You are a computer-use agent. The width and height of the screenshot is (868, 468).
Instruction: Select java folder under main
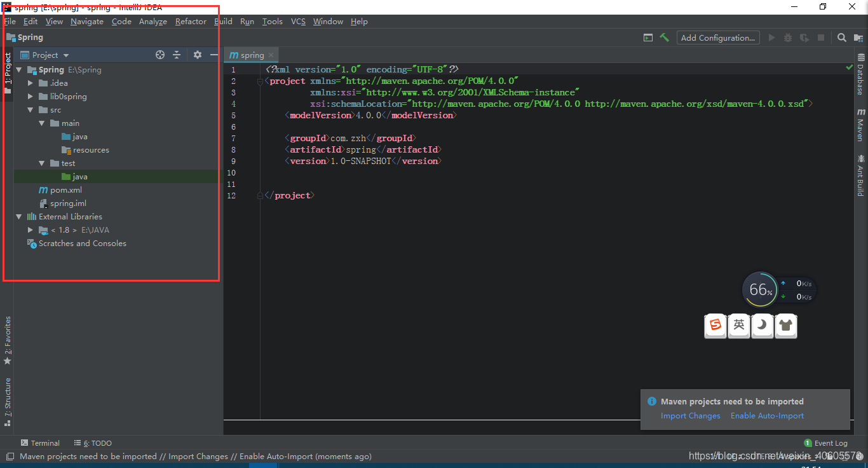pyautogui.click(x=80, y=137)
